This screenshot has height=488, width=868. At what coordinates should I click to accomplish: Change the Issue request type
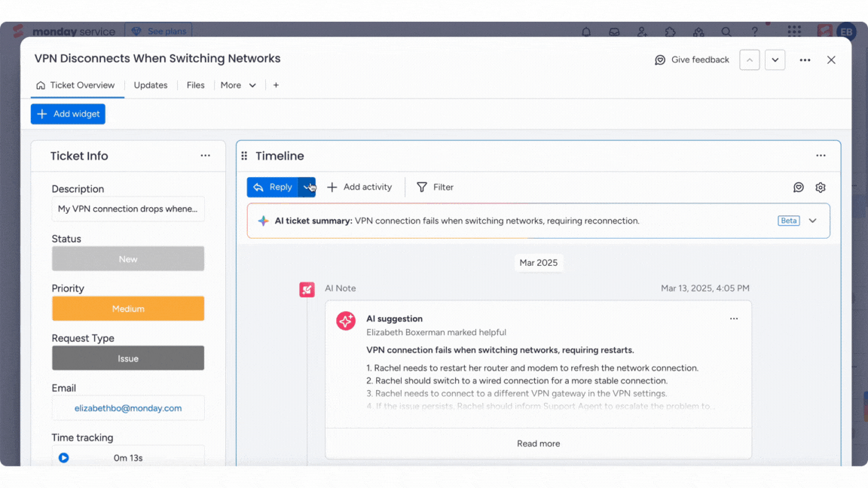point(128,358)
